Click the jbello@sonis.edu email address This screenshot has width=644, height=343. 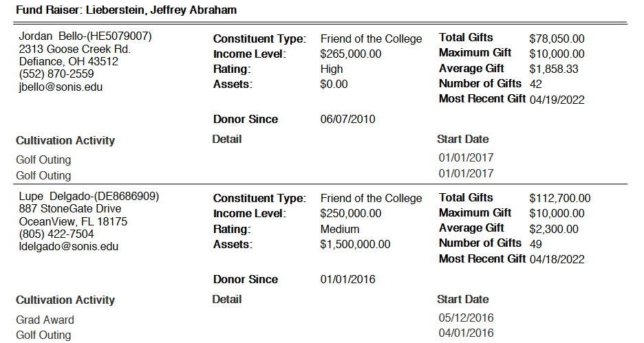coord(61,87)
